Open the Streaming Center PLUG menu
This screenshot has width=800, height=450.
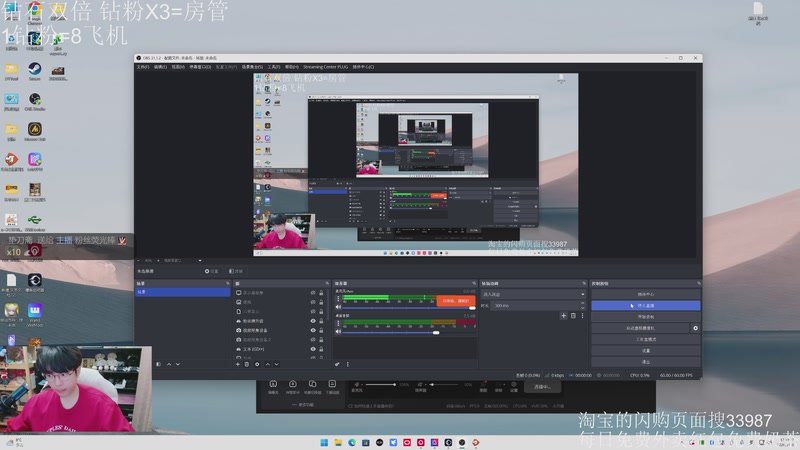point(326,67)
